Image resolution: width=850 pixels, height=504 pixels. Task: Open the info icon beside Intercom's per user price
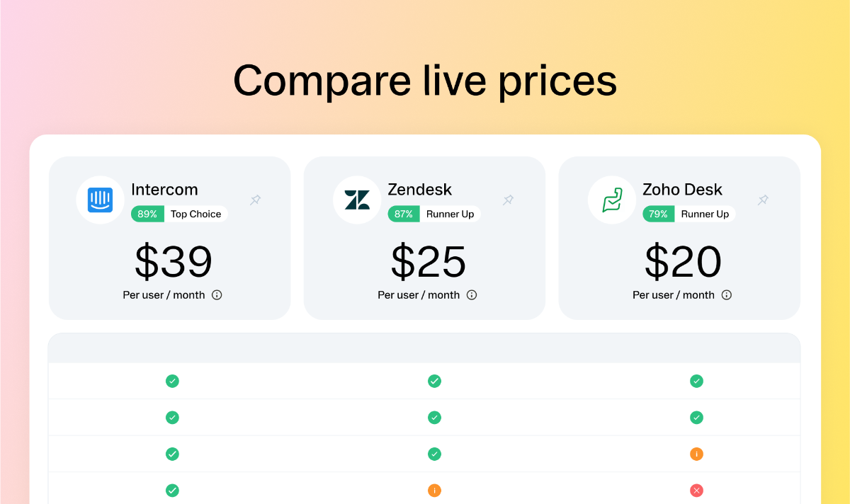217,295
